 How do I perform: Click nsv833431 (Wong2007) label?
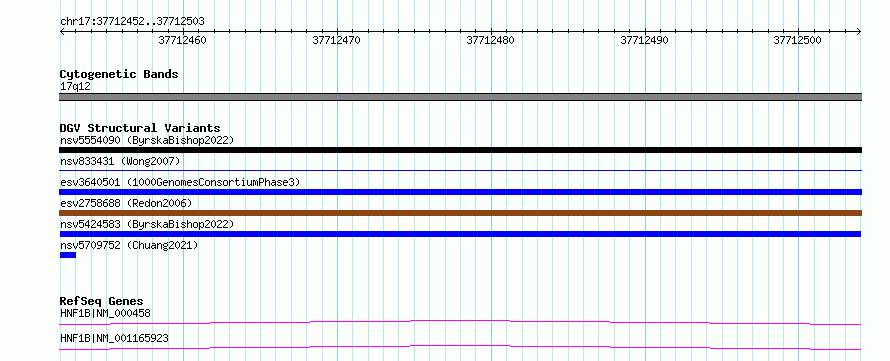click(120, 162)
